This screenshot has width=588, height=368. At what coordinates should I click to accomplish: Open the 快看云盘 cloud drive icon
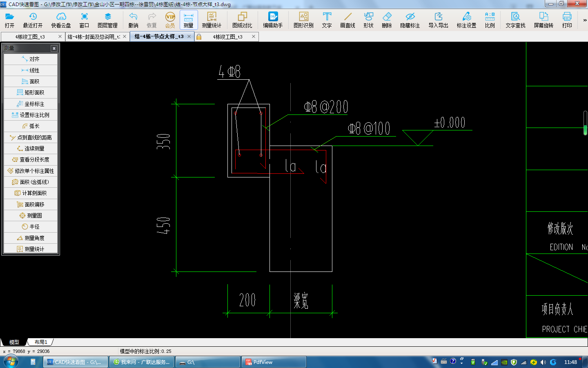61,20
